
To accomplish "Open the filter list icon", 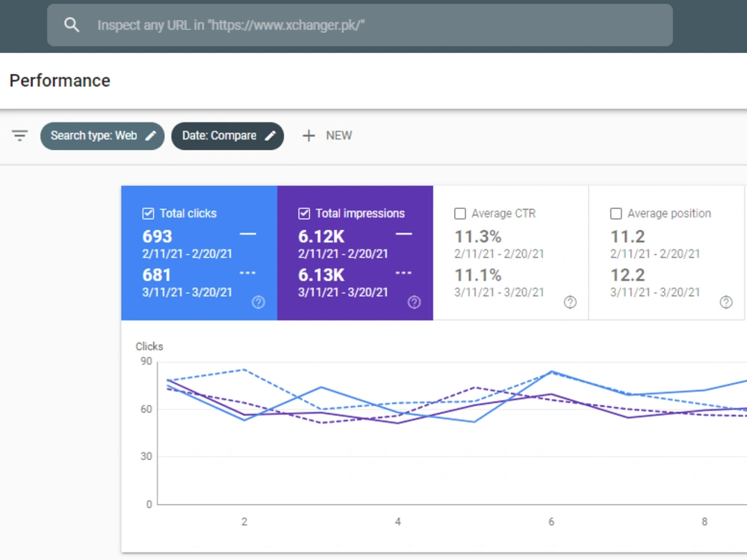I will point(20,136).
